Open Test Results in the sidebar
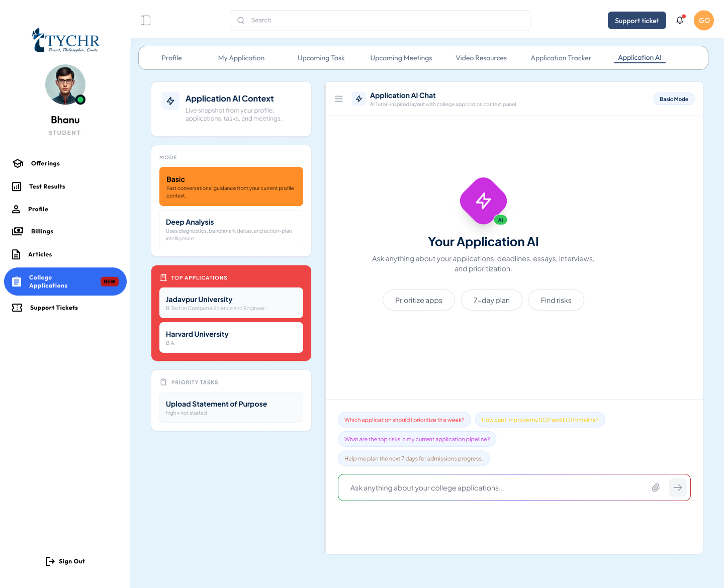The width and height of the screenshot is (724, 588). click(x=47, y=186)
